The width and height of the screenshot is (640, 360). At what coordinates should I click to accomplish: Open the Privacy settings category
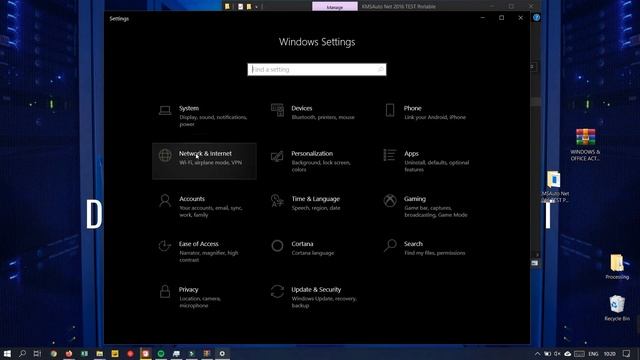[x=204, y=297]
